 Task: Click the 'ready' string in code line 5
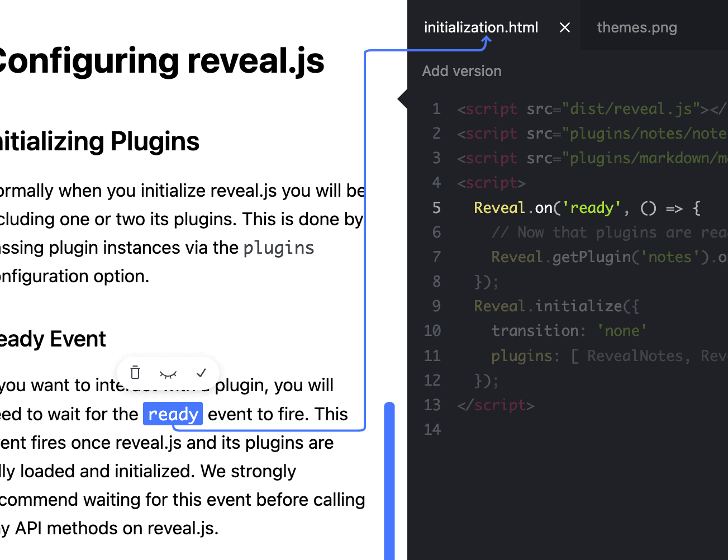coord(591,208)
